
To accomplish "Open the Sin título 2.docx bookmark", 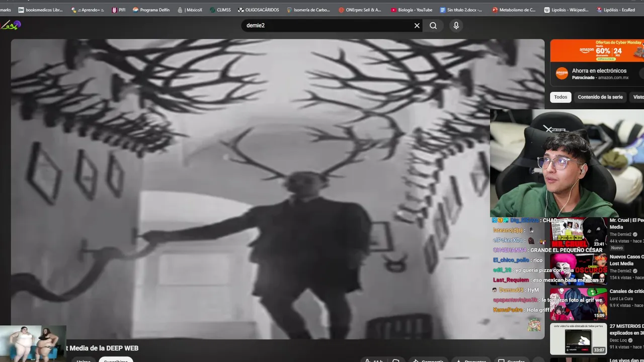I will [461, 10].
